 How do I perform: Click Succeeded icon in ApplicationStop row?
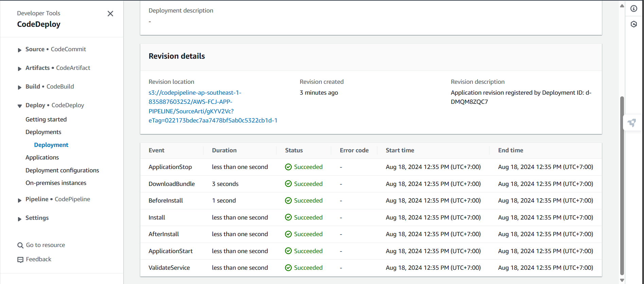(x=288, y=167)
